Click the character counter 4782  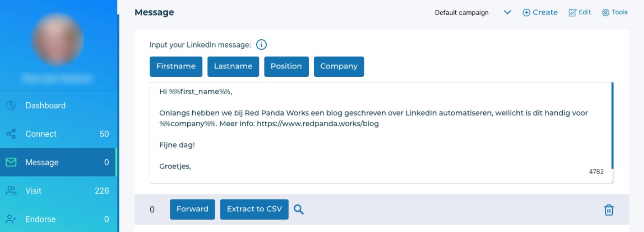click(x=596, y=172)
